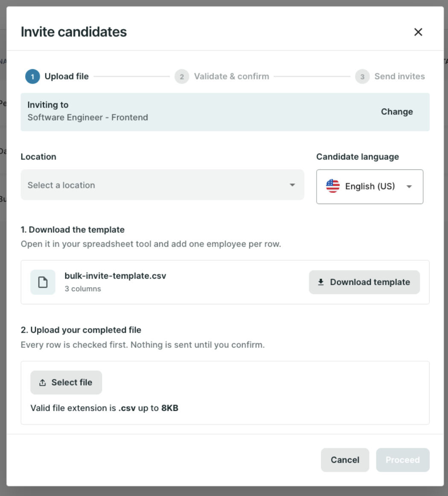Click the upload arrow icon
Image resolution: width=448 pixels, height=496 pixels.
[x=42, y=382]
